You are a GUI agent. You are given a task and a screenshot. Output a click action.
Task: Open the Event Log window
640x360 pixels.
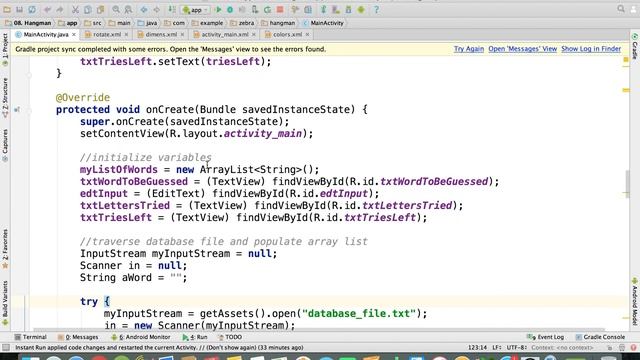(x=546, y=337)
